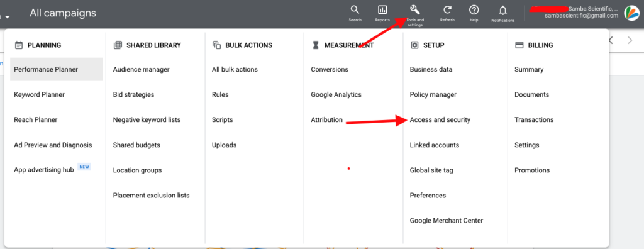Click the Shared Library grid icon

[118, 45]
